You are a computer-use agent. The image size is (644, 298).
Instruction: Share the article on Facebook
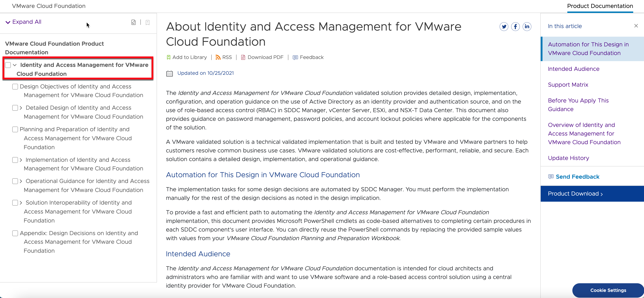[x=515, y=26]
